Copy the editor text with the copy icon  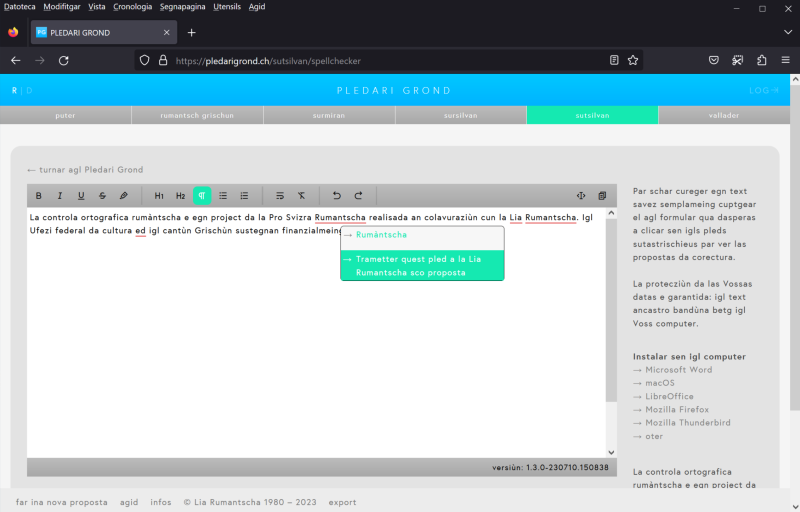coord(602,196)
